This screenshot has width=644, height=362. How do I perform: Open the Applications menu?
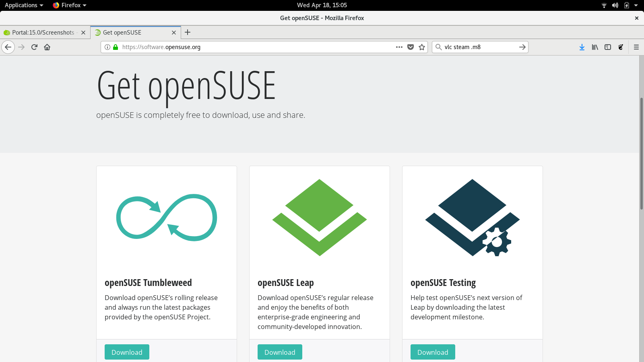click(21, 5)
